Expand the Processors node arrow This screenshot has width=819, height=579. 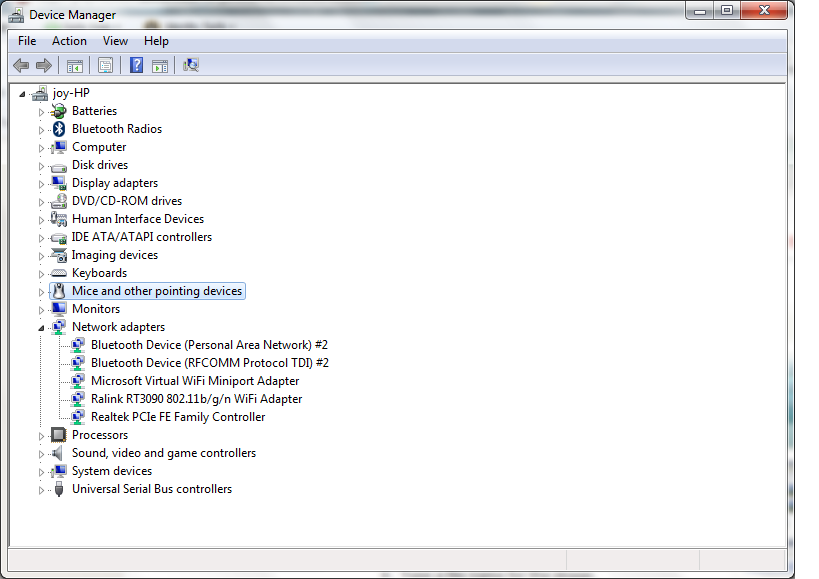coord(41,436)
